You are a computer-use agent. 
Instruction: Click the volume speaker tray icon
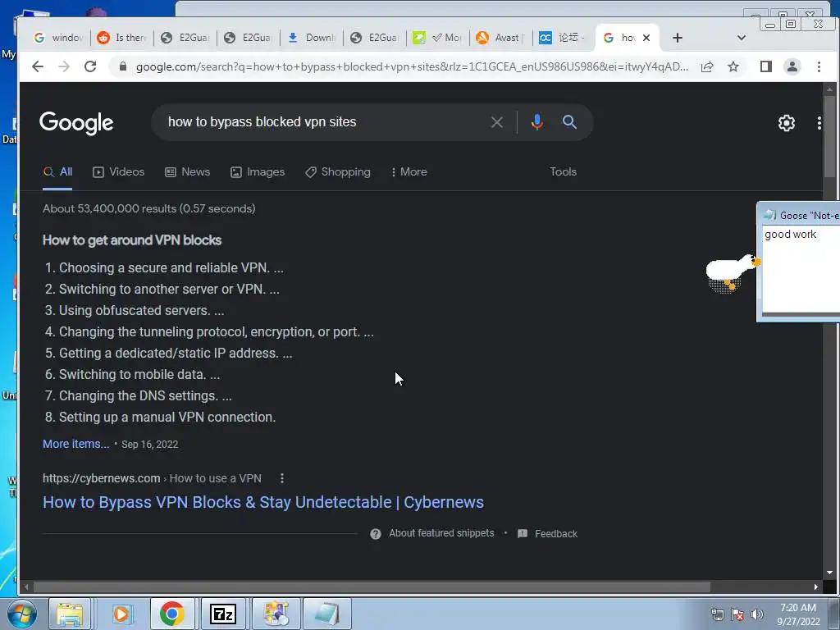point(757,614)
